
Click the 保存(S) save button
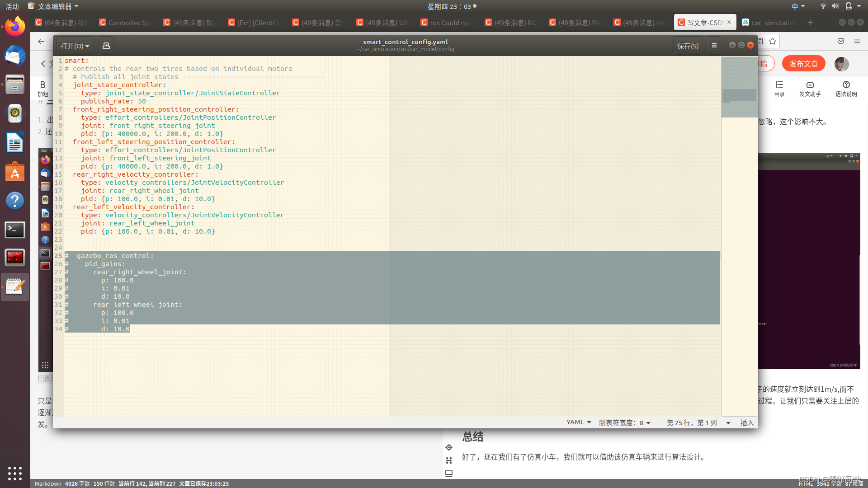pyautogui.click(x=688, y=46)
